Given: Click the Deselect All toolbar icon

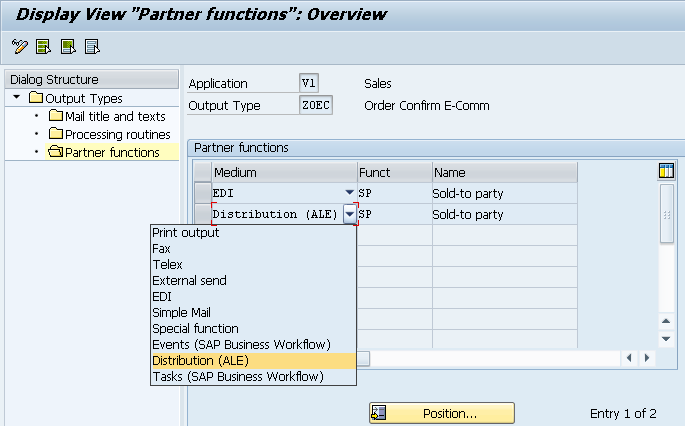Looking at the screenshot, I should click(92, 47).
